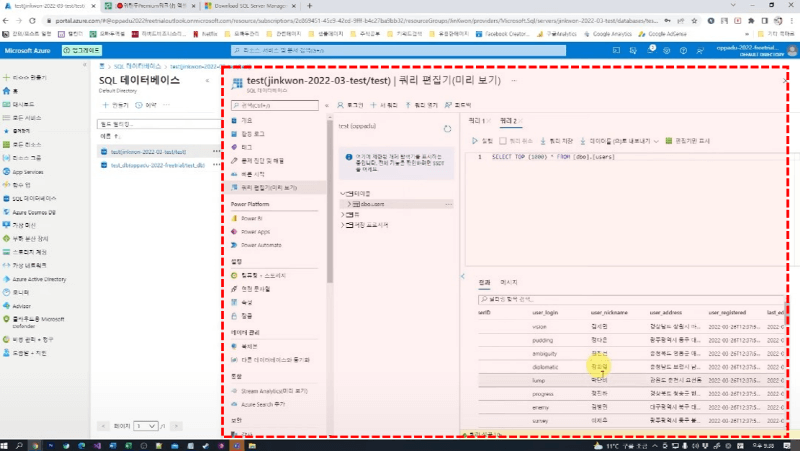Viewport: 800px width, 451px height.
Task: Reload the browser page
Action: coord(32,21)
